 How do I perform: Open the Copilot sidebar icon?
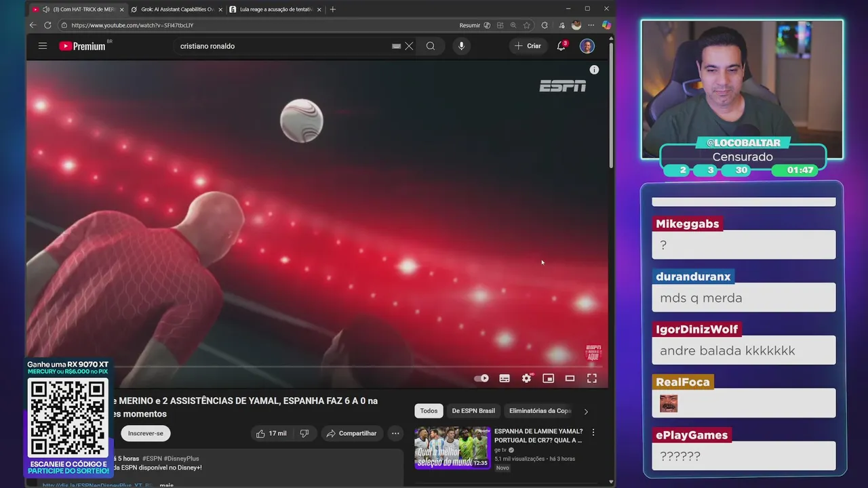point(606,25)
